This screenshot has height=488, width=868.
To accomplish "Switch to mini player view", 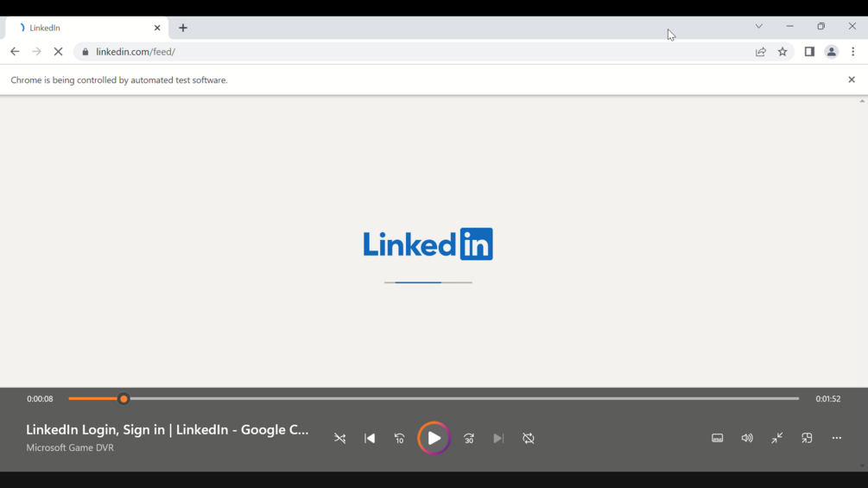I will click(x=807, y=438).
